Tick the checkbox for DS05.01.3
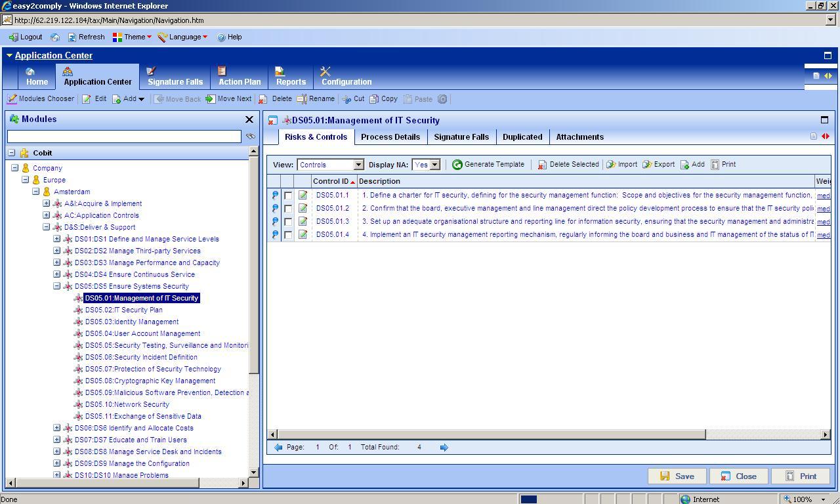The image size is (840, 504). pyautogui.click(x=288, y=222)
